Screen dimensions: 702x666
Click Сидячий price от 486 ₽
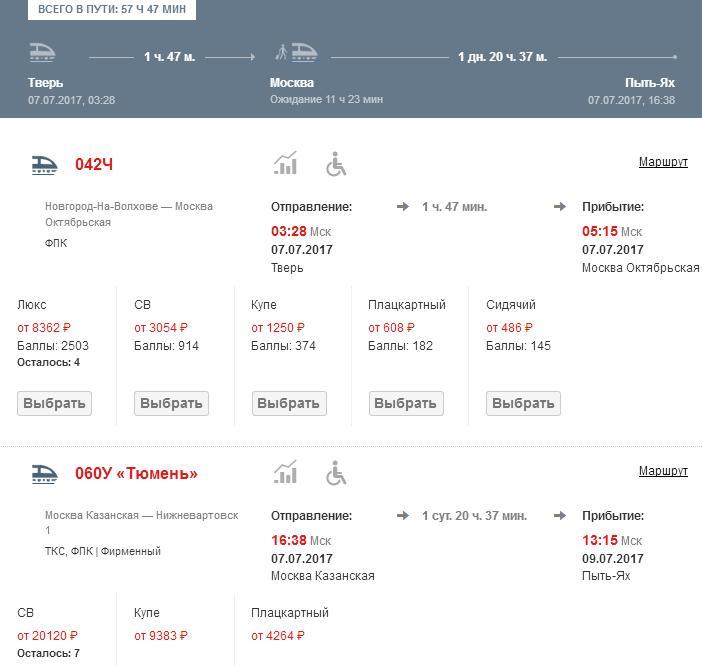[x=509, y=328]
